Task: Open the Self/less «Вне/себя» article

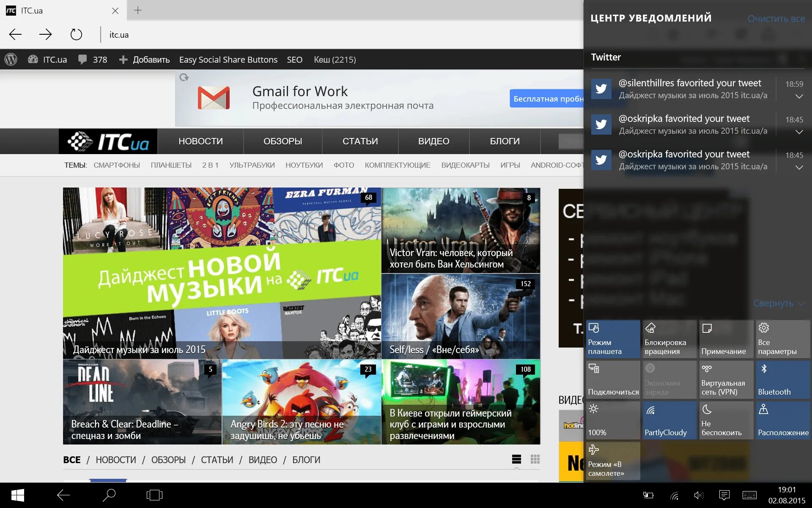Action: pos(461,316)
